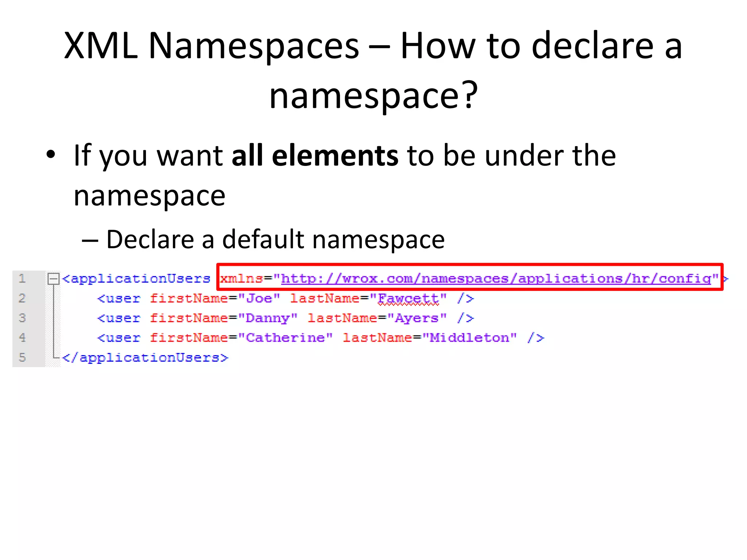Select the "Middleton" lastName value
This screenshot has height=560, width=747.
click(x=470, y=338)
